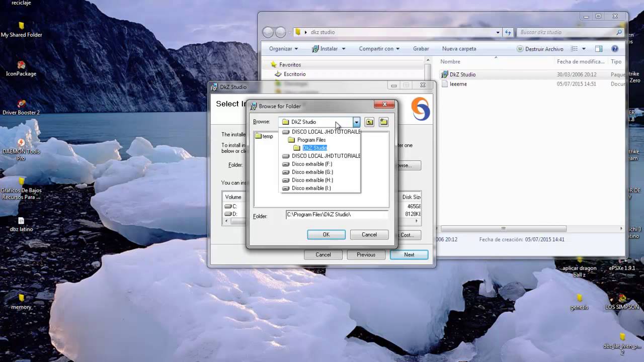
Task: Choose Disco extraíble (F:) in the list
Action: pos(311,164)
